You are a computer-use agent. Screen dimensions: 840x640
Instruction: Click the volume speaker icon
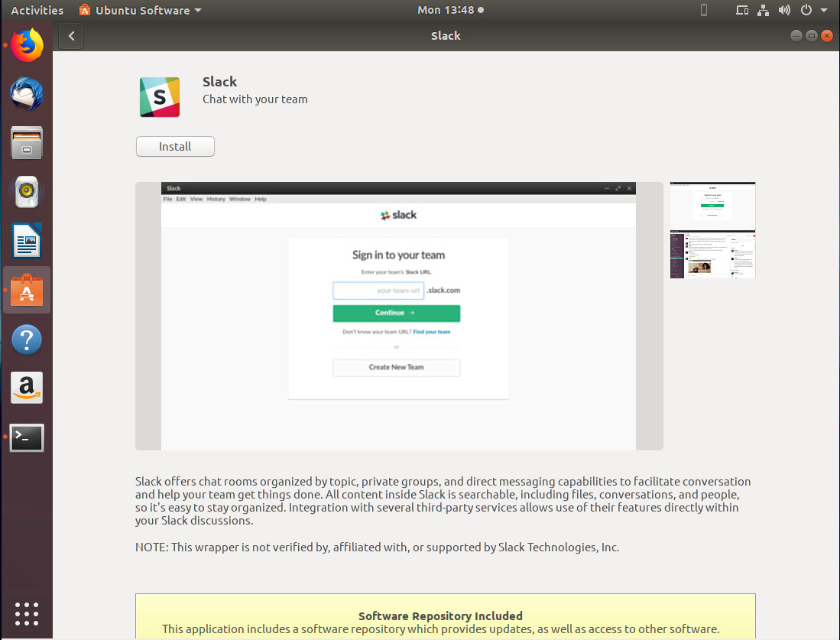(x=784, y=10)
